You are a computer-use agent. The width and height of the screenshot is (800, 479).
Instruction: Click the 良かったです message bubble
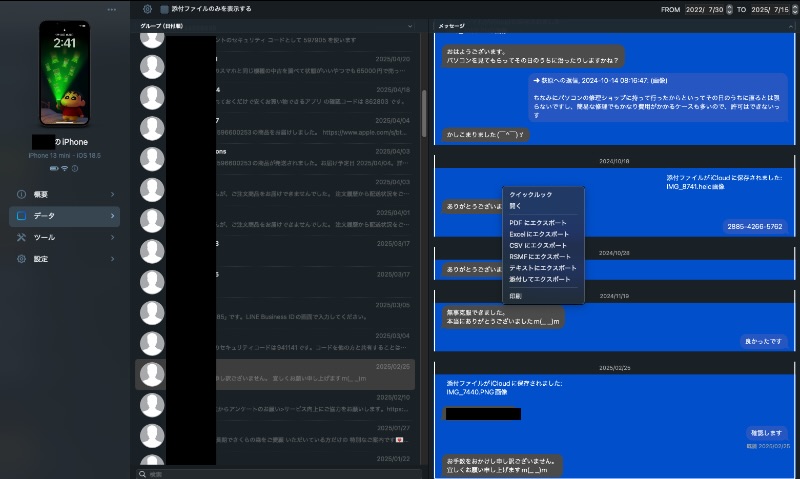[x=763, y=341]
